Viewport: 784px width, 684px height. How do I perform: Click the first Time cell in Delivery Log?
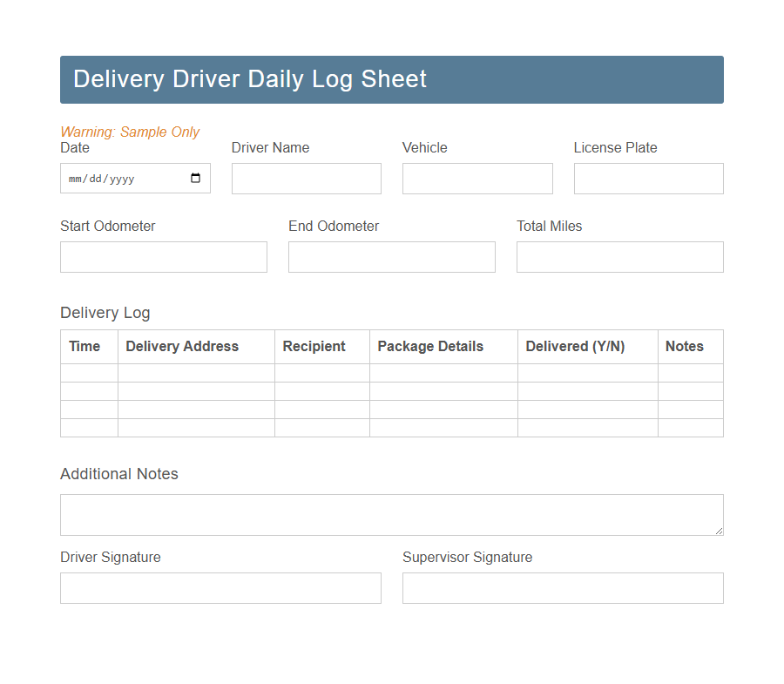[88, 372]
